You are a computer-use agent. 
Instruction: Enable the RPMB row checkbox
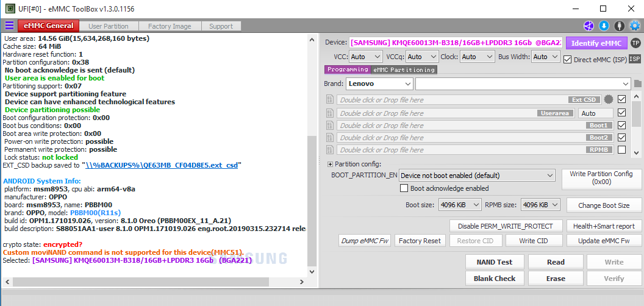coord(621,149)
